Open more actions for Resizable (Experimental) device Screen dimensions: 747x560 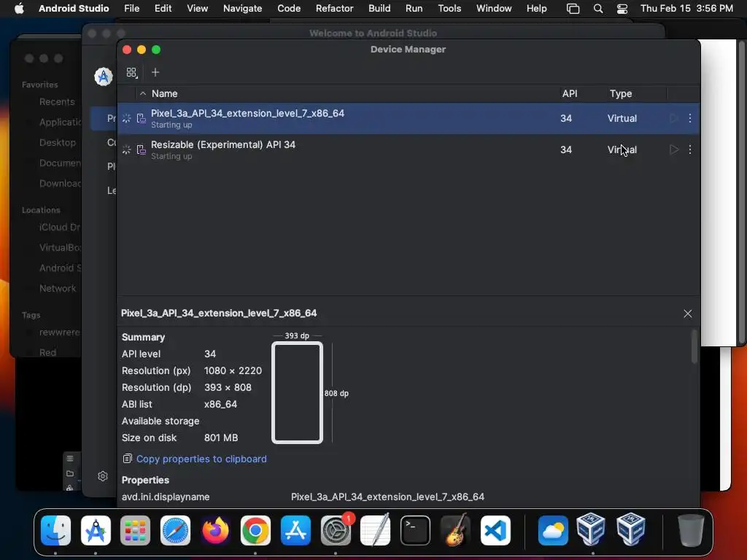click(690, 149)
